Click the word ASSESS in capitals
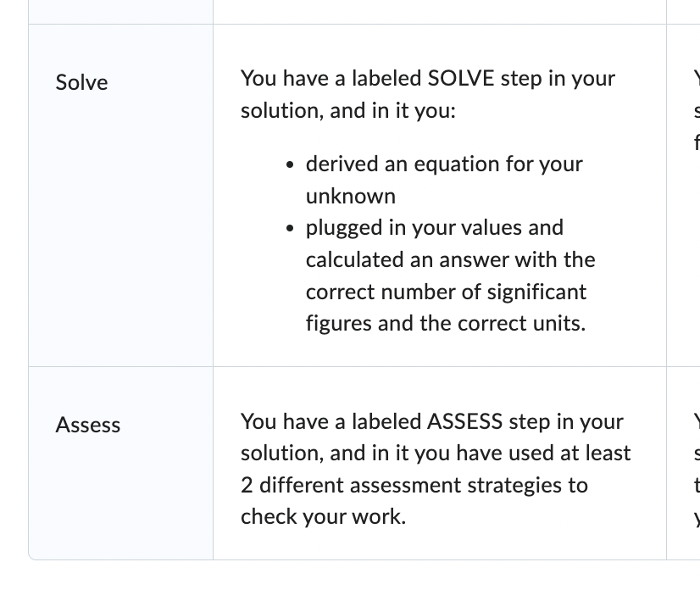Screen dimensions: 700x590 point(464,421)
